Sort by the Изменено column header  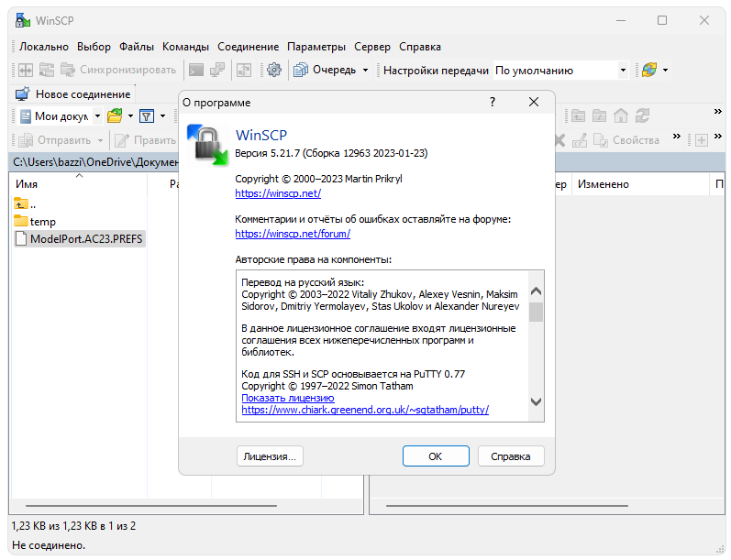point(640,184)
